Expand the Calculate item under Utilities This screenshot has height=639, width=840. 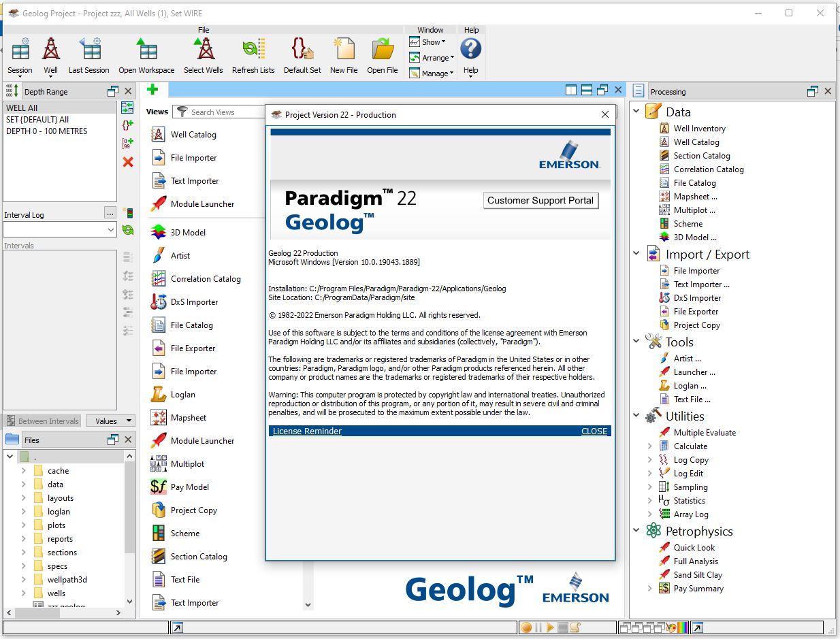coord(649,446)
